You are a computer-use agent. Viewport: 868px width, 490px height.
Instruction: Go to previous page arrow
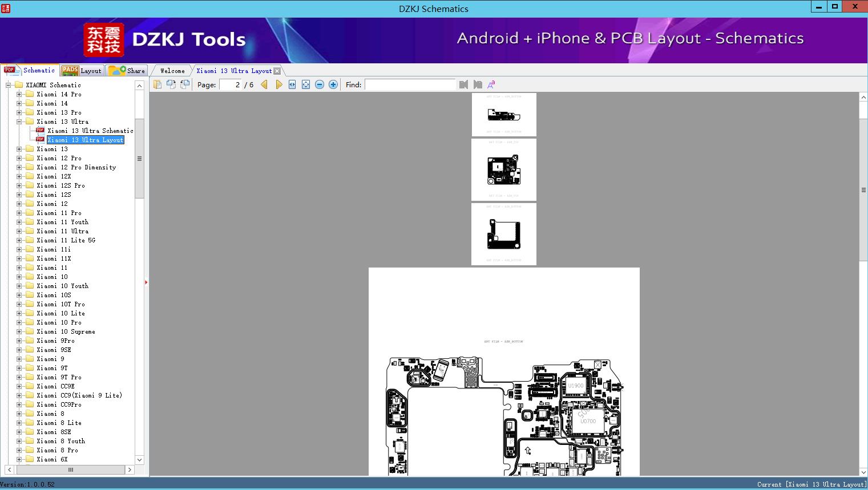coord(264,84)
